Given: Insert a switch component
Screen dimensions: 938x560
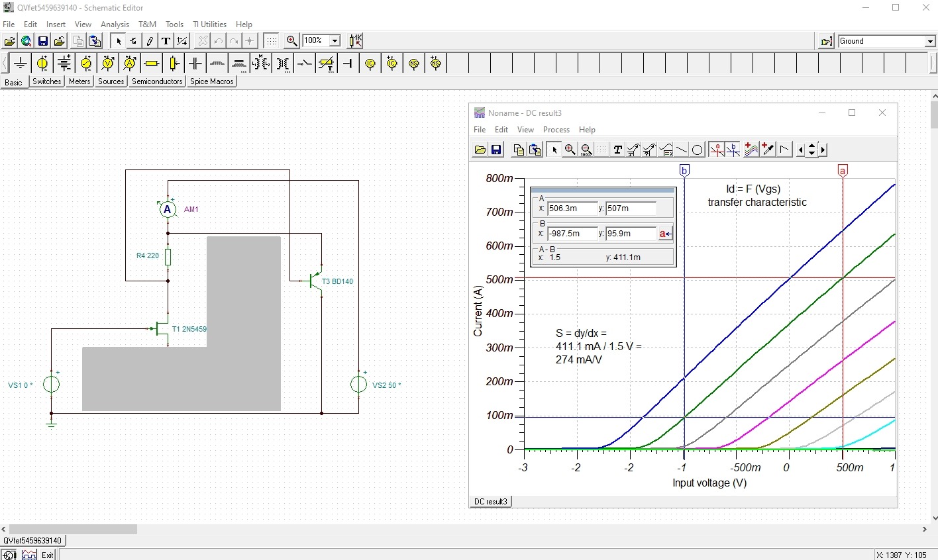Looking at the screenshot, I should point(305,64).
